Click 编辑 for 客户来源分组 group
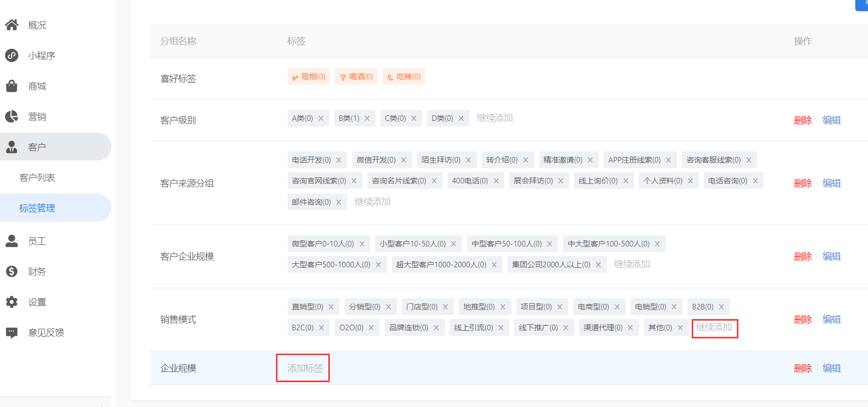Viewport: 868px width, 407px height. [832, 183]
